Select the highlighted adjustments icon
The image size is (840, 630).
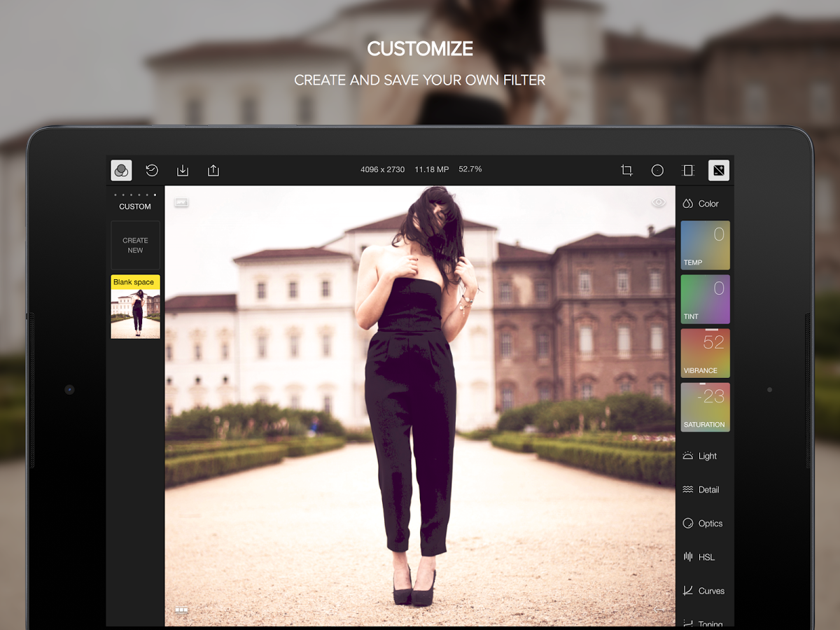tap(719, 170)
